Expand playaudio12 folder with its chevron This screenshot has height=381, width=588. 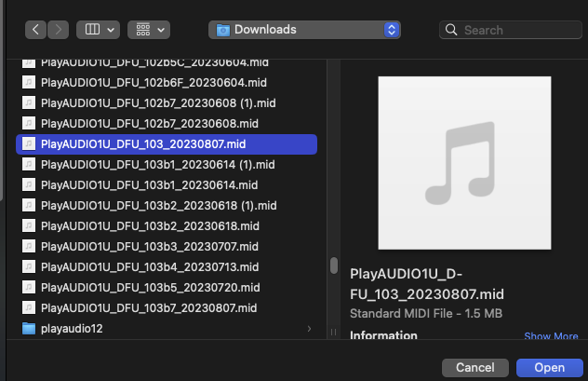pos(309,329)
